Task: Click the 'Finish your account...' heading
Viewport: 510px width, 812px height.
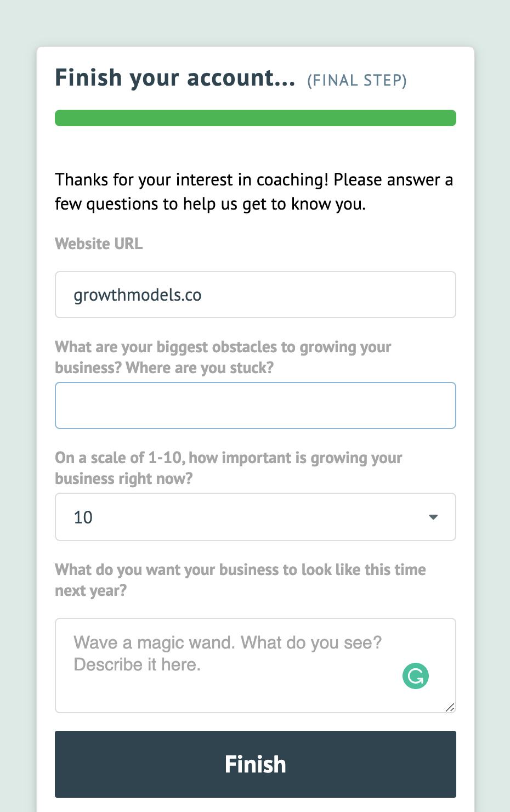Action: click(x=175, y=78)
